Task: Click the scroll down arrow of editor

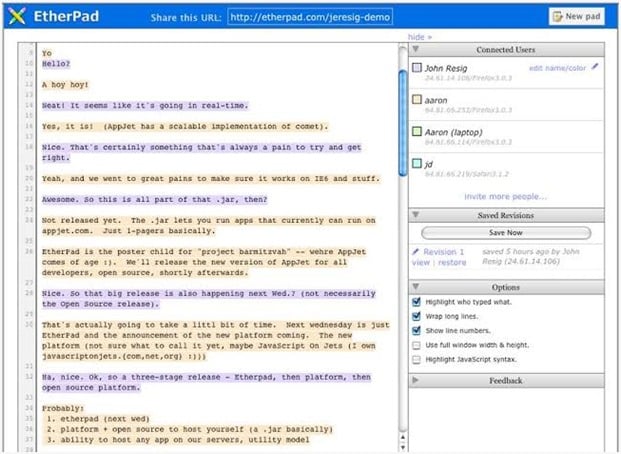Action: [403, 447]
